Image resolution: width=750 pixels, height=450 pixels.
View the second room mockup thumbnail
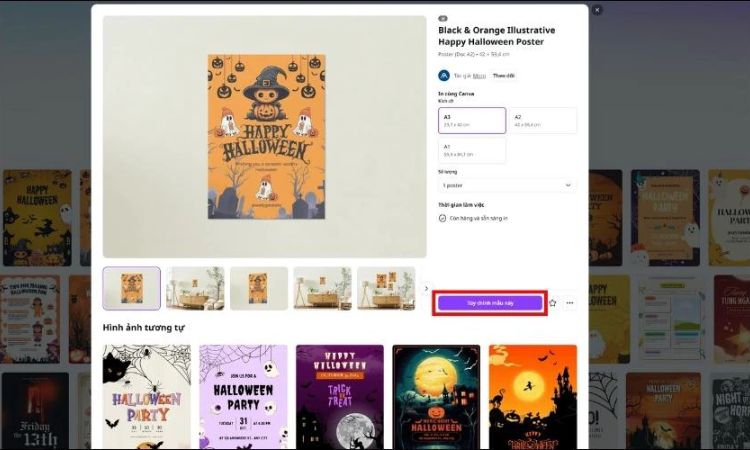[x=195, y=288]
